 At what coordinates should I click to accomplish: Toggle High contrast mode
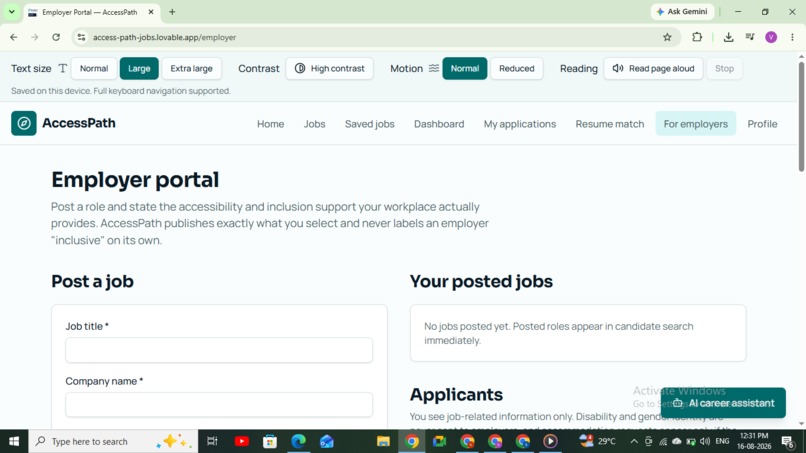pos(329,68)
